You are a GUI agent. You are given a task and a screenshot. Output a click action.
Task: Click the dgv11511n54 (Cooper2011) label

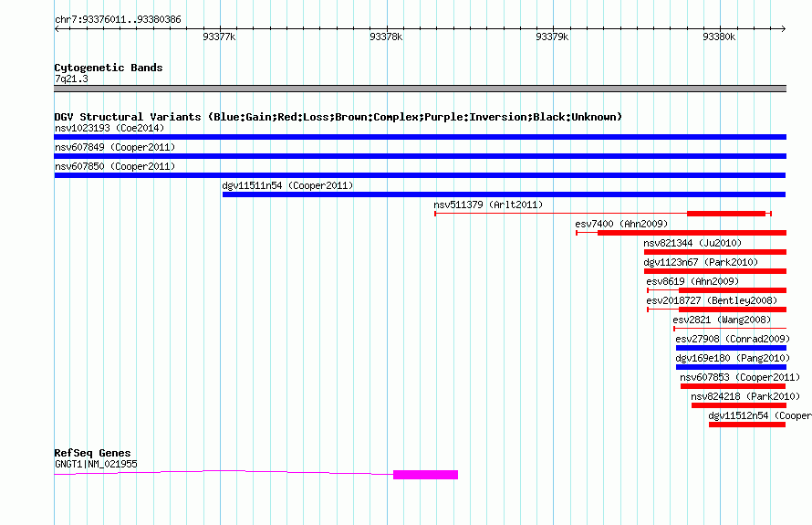(287, 185)
